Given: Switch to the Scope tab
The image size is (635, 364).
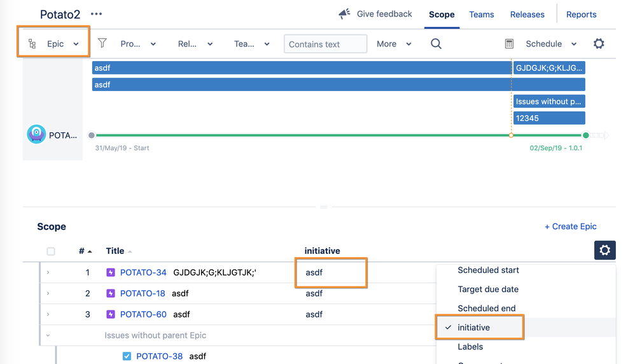Looking at the screenshot, I should [x=442, y=15].
